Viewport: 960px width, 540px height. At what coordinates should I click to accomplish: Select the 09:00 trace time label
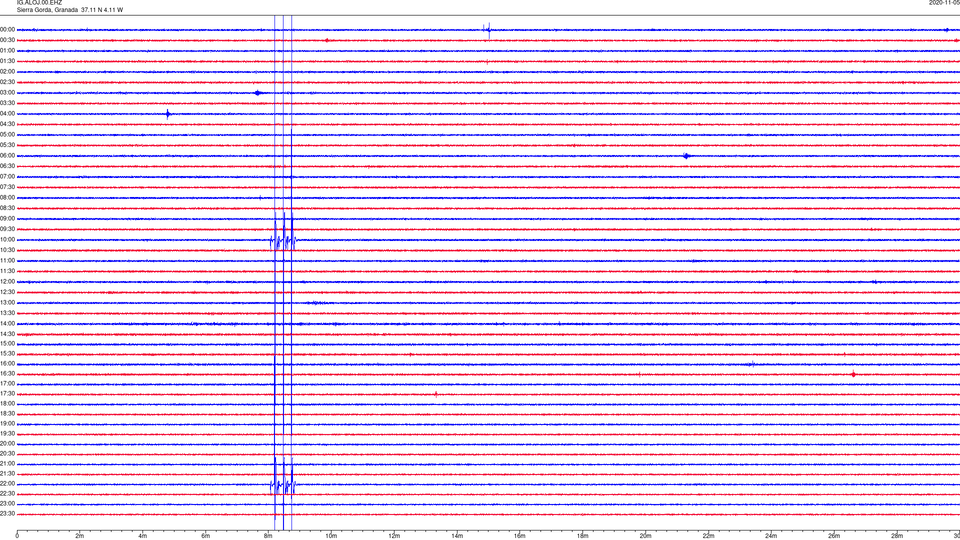7,219
